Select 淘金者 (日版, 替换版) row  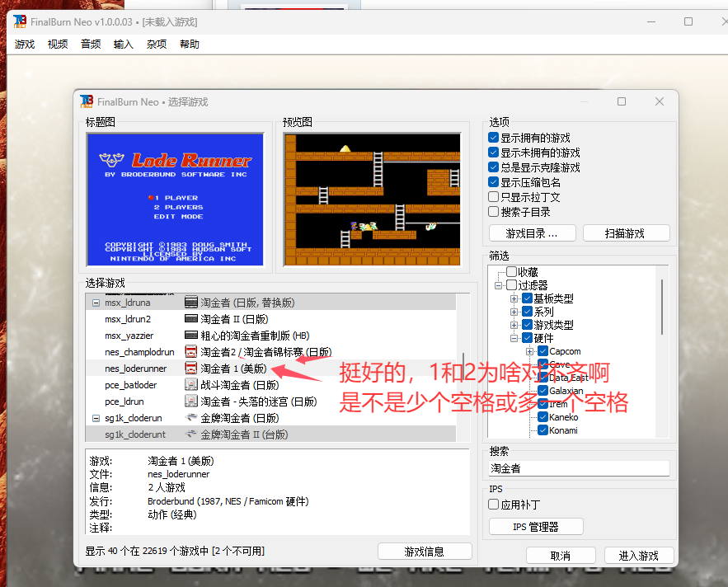point(270,303)
